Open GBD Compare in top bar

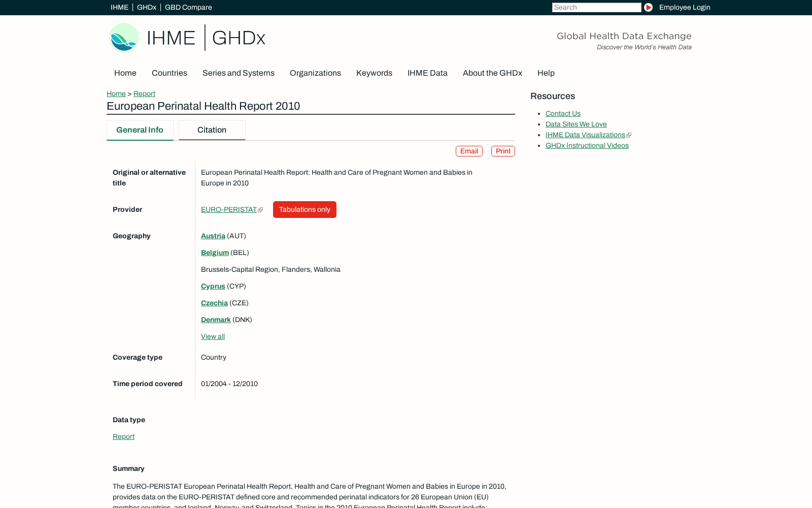coord(188,8)
